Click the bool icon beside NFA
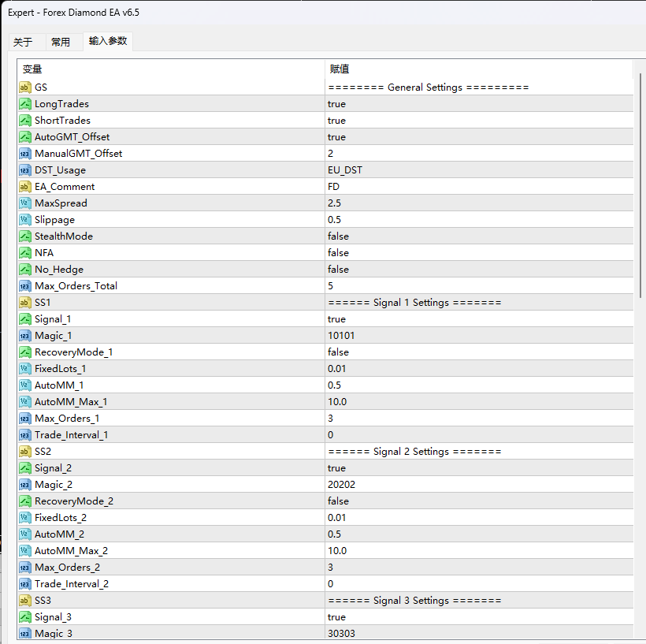646x644 pixels. pos(24,253)
